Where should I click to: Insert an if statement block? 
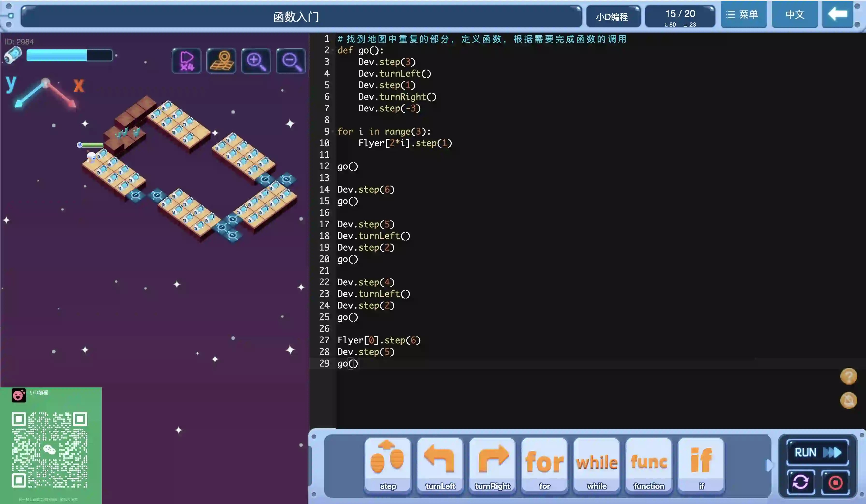(701, 464)
